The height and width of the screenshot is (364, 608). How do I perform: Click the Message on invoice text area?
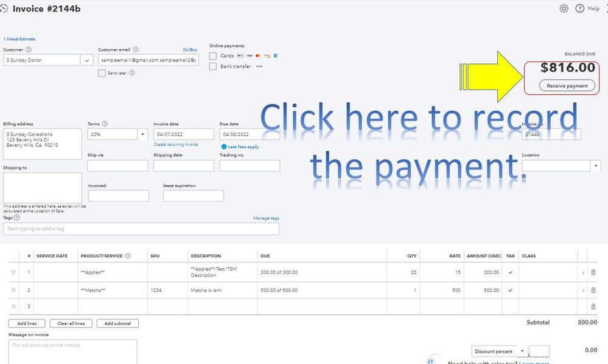pos(73,352)
